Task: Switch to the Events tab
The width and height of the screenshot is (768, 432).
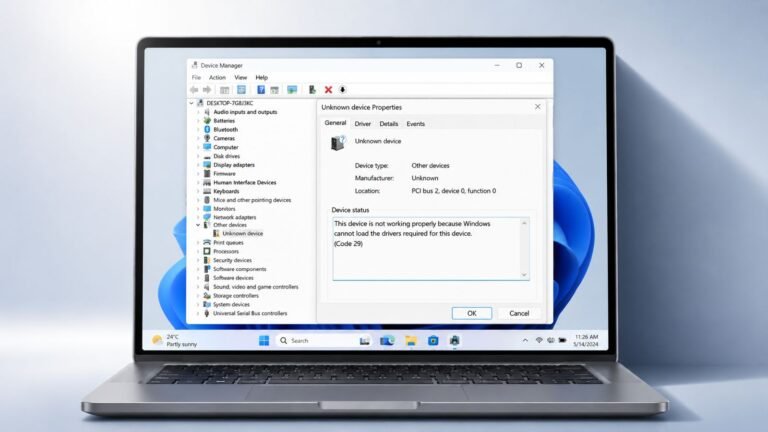Action: tap(416, 124)
